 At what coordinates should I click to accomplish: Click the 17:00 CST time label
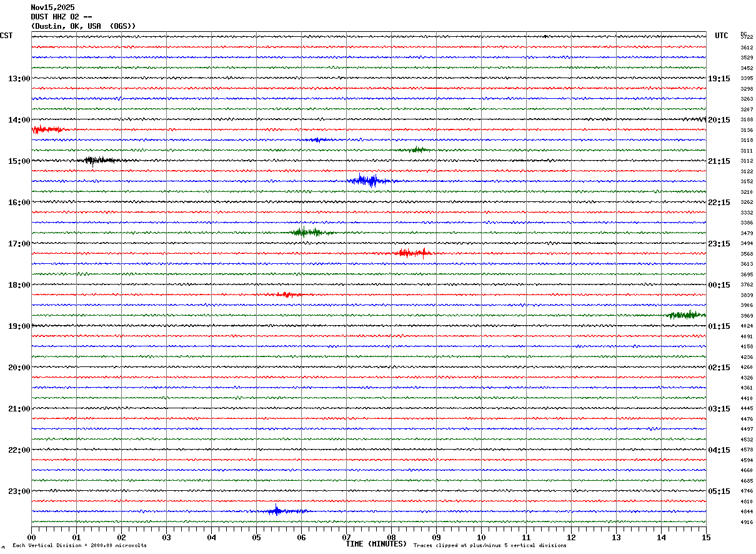[x=19, y=244]
